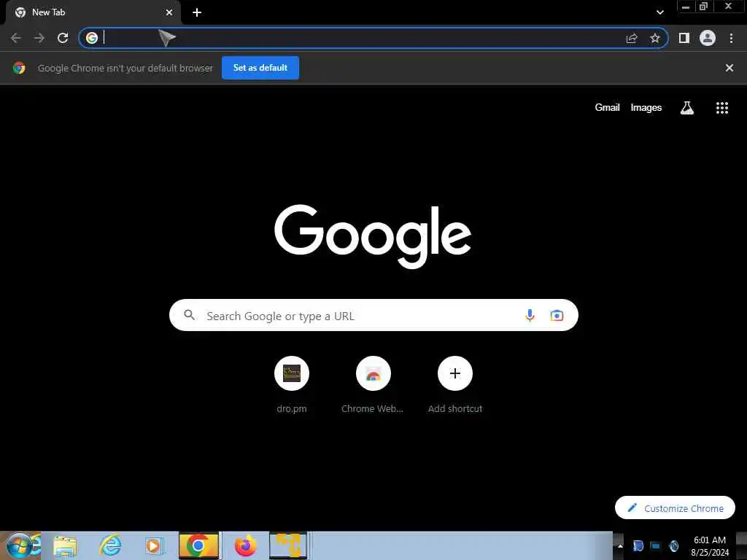The image size is (747, 560).
Task: Launch Firefox from taskbar
Action: point(245,545)
